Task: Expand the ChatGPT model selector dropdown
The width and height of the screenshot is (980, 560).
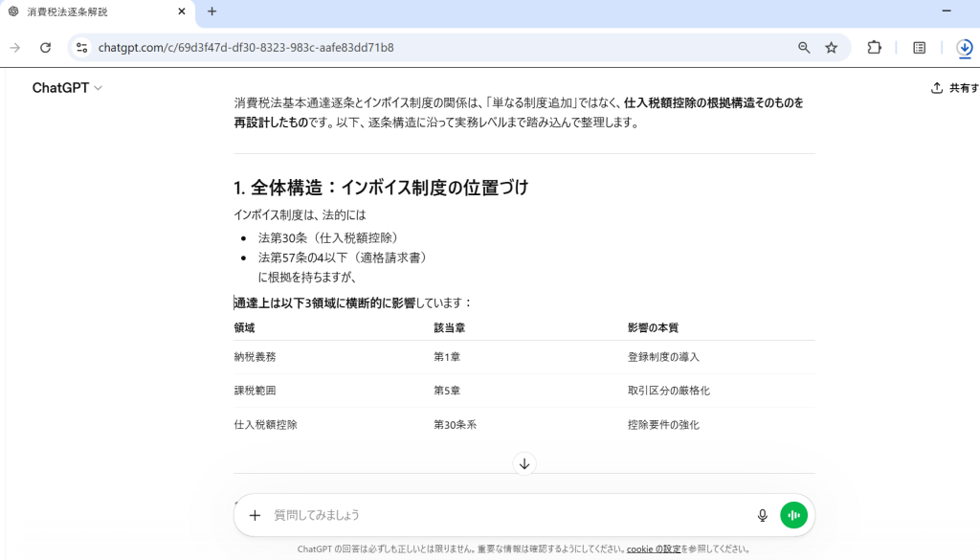Action: pyautogui.click(x=67, y=88)
